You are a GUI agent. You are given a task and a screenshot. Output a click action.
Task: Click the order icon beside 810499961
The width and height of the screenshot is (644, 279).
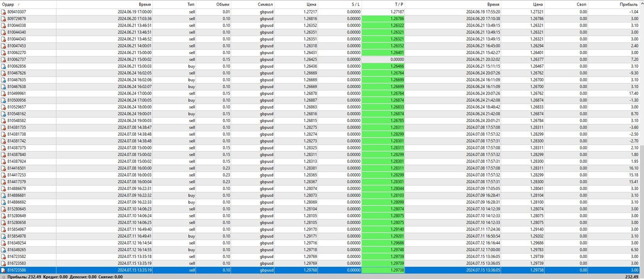coord(3,93)
